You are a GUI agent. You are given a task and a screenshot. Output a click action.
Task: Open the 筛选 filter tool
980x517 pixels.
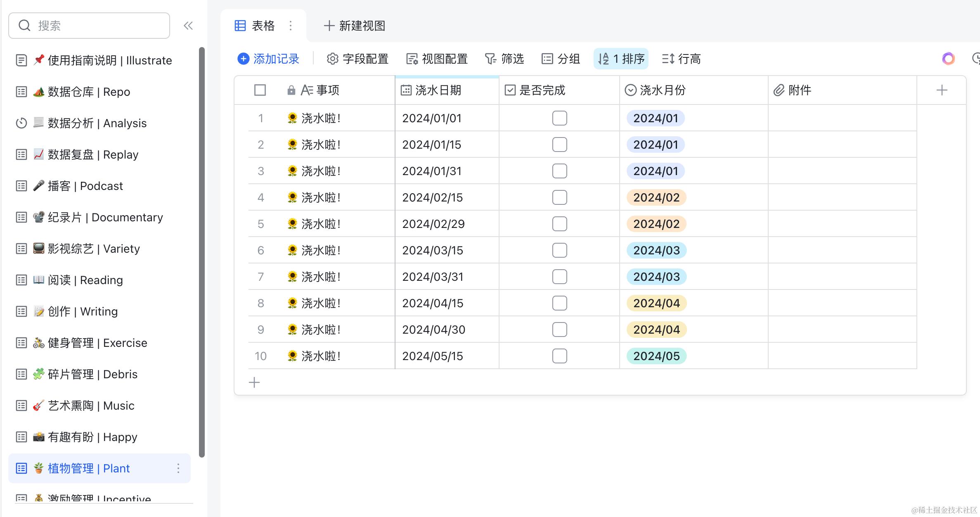[x=504, y=59]
